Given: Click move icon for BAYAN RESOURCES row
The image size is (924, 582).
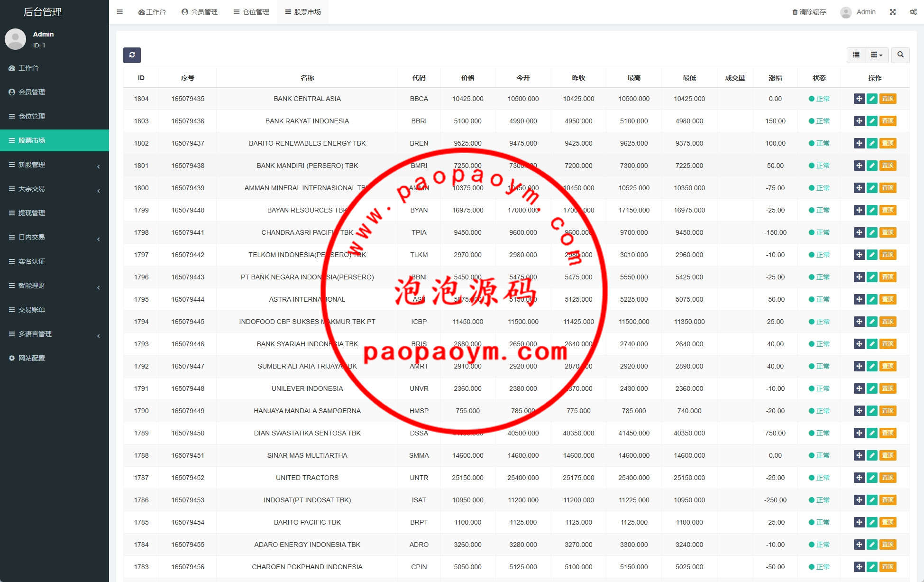Looking at the screenshot, I should click(x=860, y=210).
